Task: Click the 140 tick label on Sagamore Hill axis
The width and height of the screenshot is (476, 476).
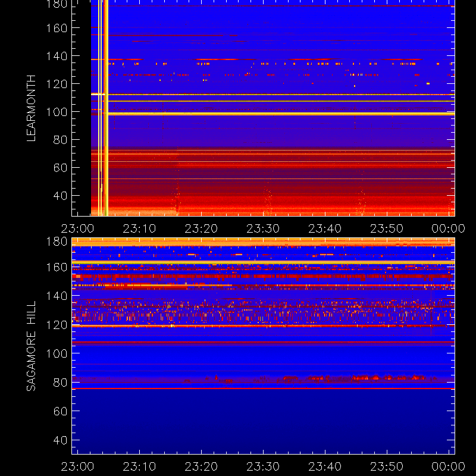Action: coord(57,296)
